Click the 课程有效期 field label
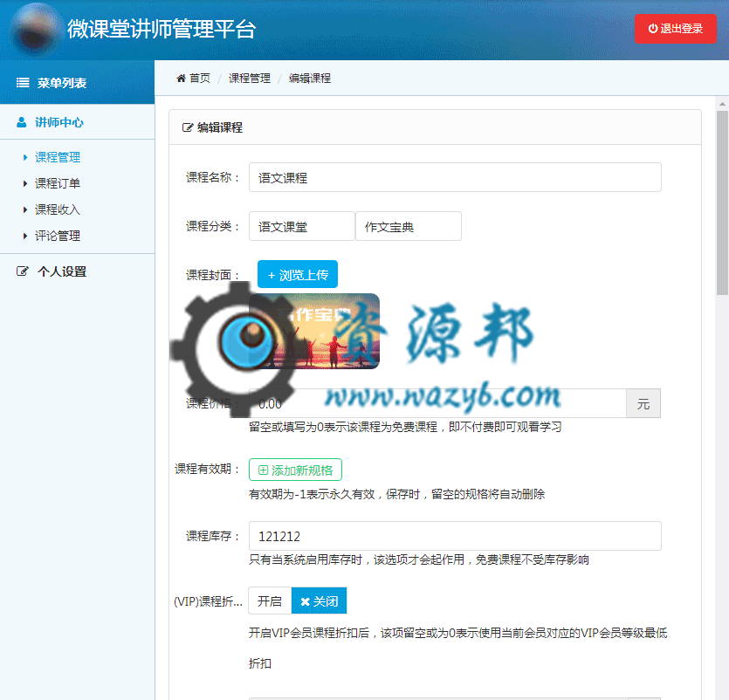Viewport: 729px width, 700px height. tap(208, 469)
